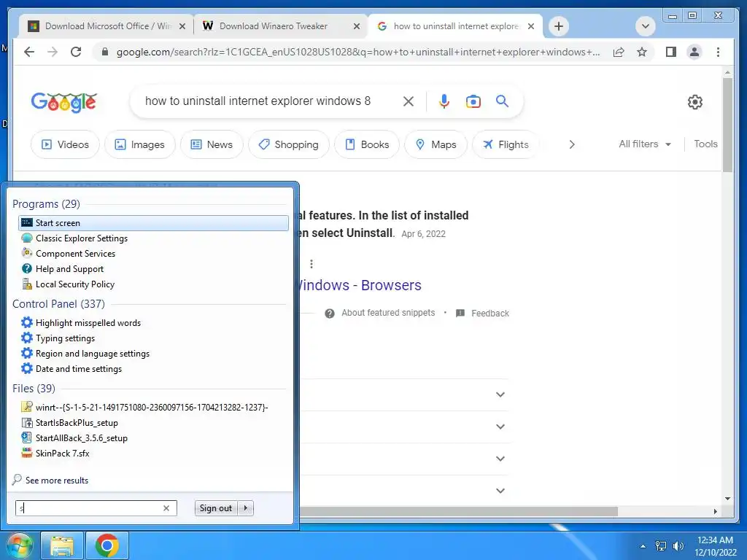The width and height of the screenshot is (747, 560).
Task: Start voice search with microphone icon
Action: [x=444, y=101]
